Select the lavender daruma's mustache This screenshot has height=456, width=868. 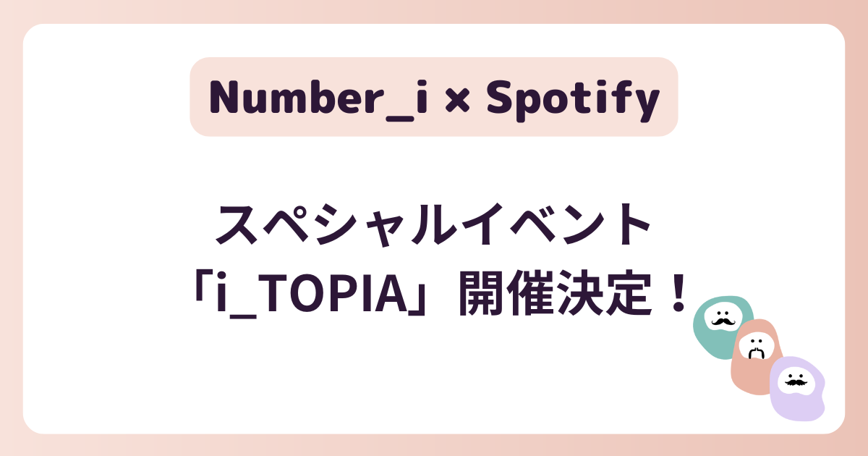796,381
